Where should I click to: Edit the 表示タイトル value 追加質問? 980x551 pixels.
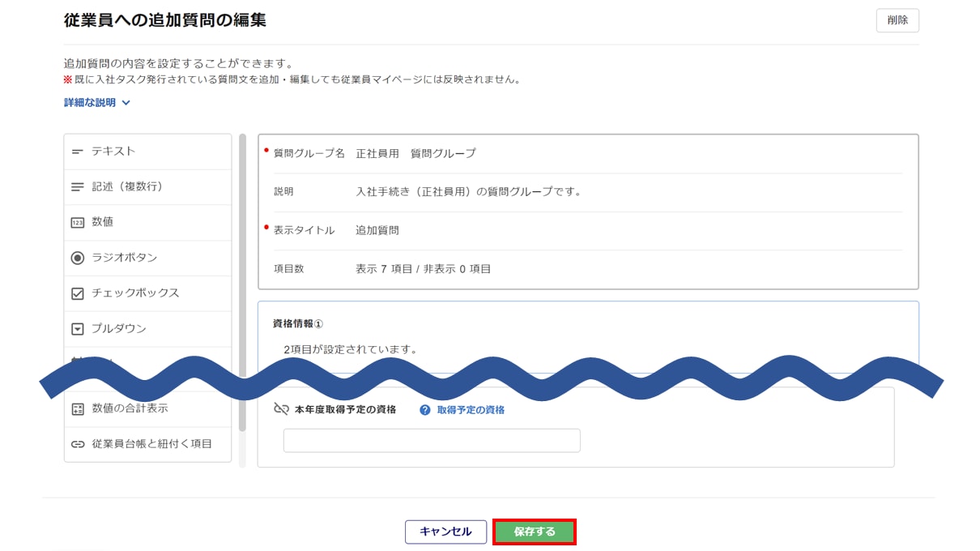pos(377,230)
